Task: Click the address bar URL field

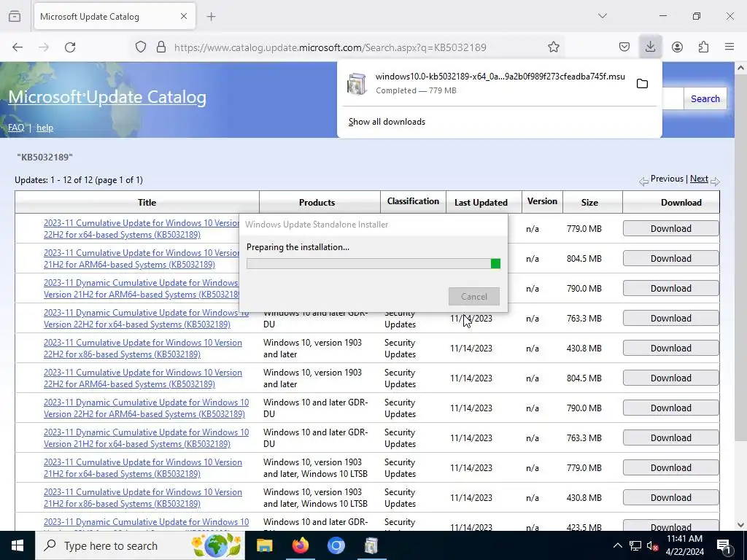Action: pos(330,47)
